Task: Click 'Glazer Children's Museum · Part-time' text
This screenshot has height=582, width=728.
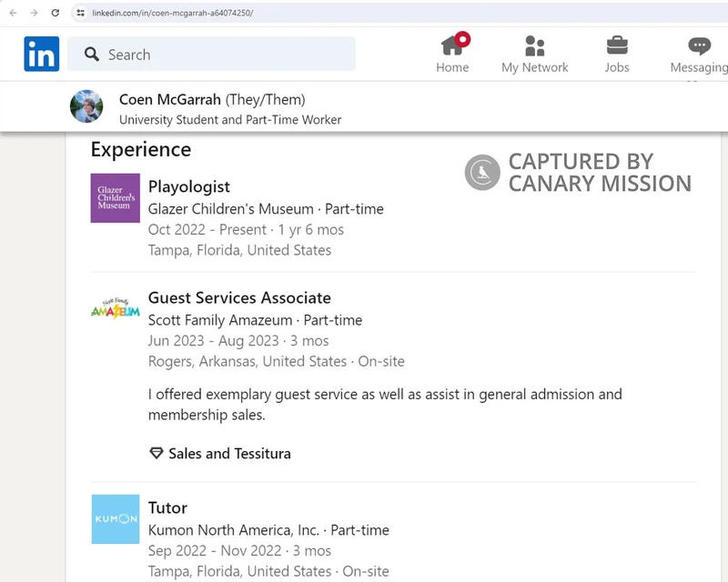Action: tap(266, 209)
